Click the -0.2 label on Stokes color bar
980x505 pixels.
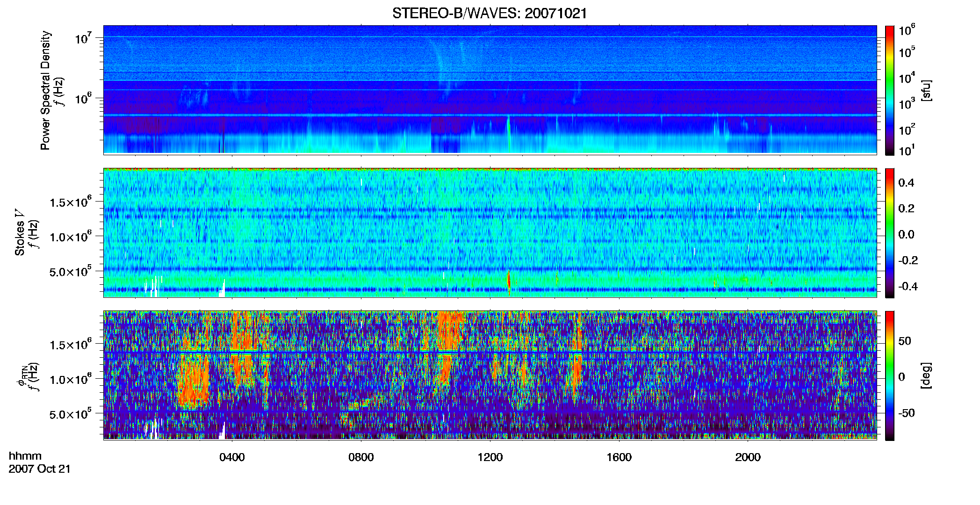(908, 260)
